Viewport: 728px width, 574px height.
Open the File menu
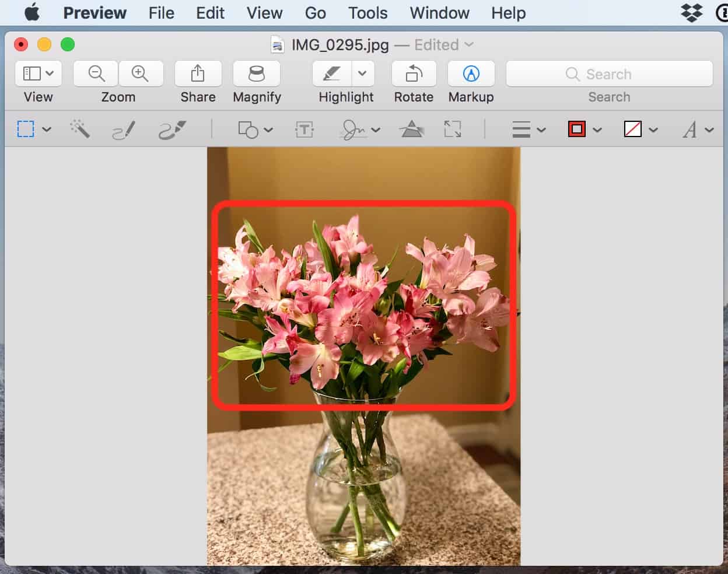161,13
